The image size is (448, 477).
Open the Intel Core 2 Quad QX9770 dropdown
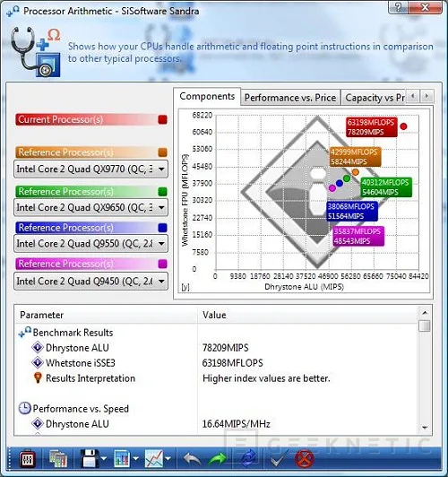pyautogui.click(x=90, y=169)
